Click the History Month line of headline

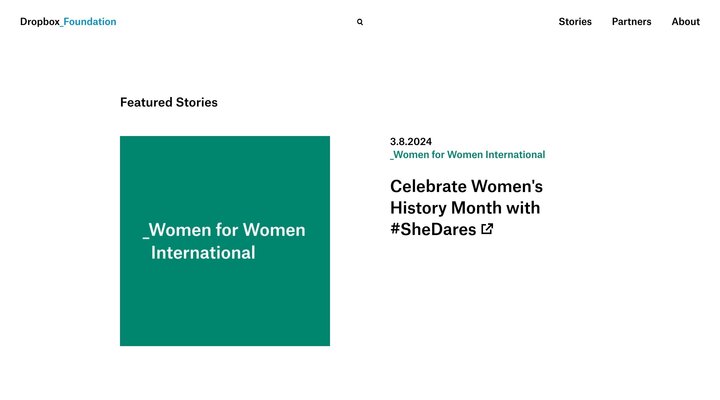(465, 208)
